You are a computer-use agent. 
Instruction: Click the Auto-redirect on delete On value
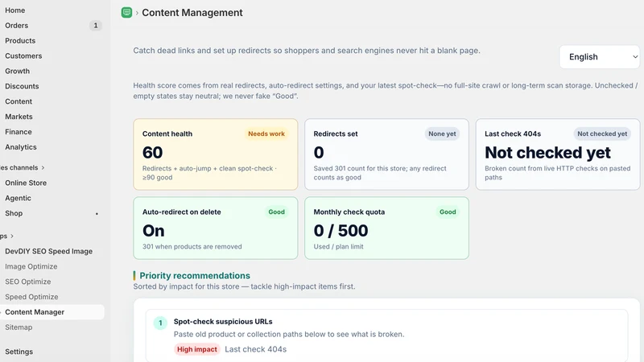coord(153,231)
